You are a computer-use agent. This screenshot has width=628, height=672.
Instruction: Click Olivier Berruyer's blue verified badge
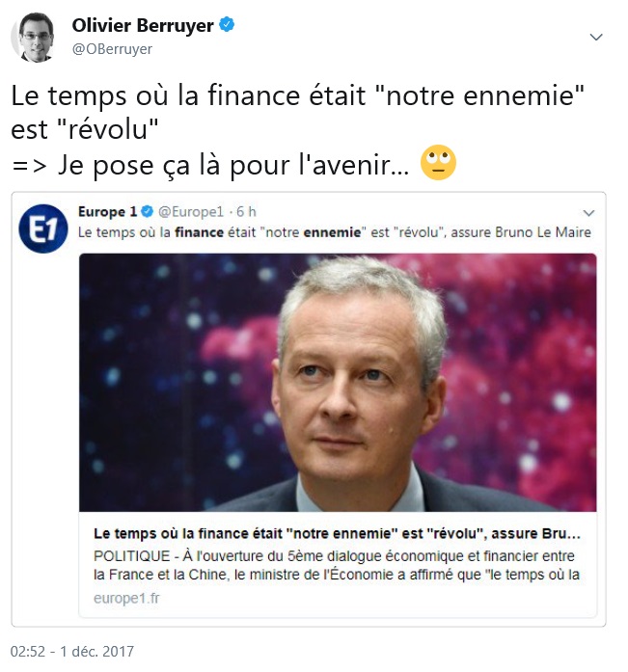[227, 25]
